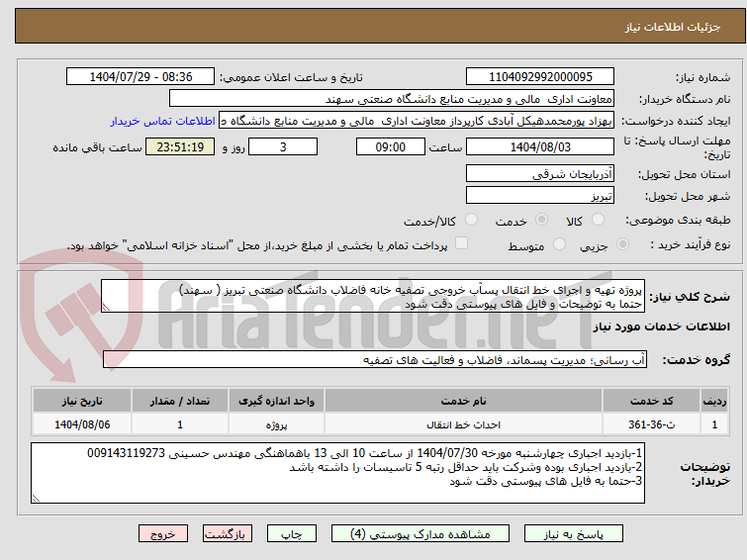This screenshot has height=560, width=747.
Task: Click the تاریخ نیاز column header
Action: 82,401
